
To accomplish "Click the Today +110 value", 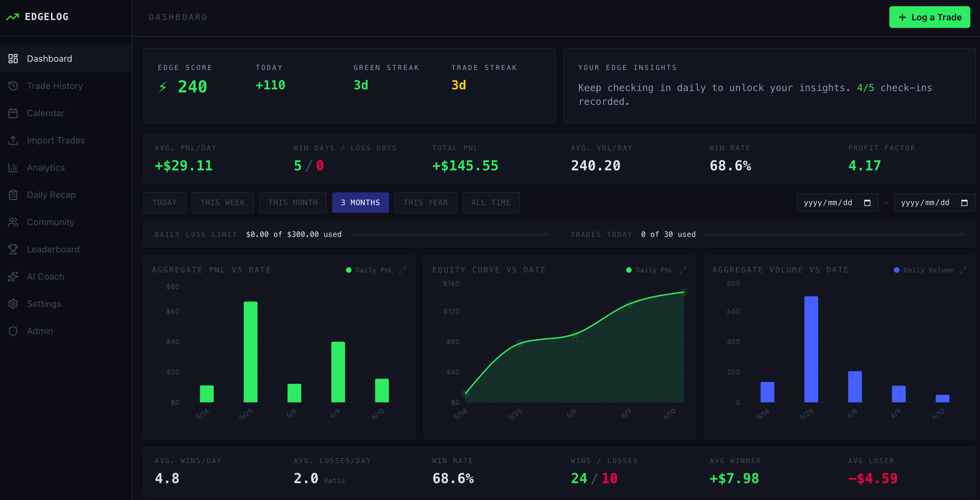I will point(270,85).
